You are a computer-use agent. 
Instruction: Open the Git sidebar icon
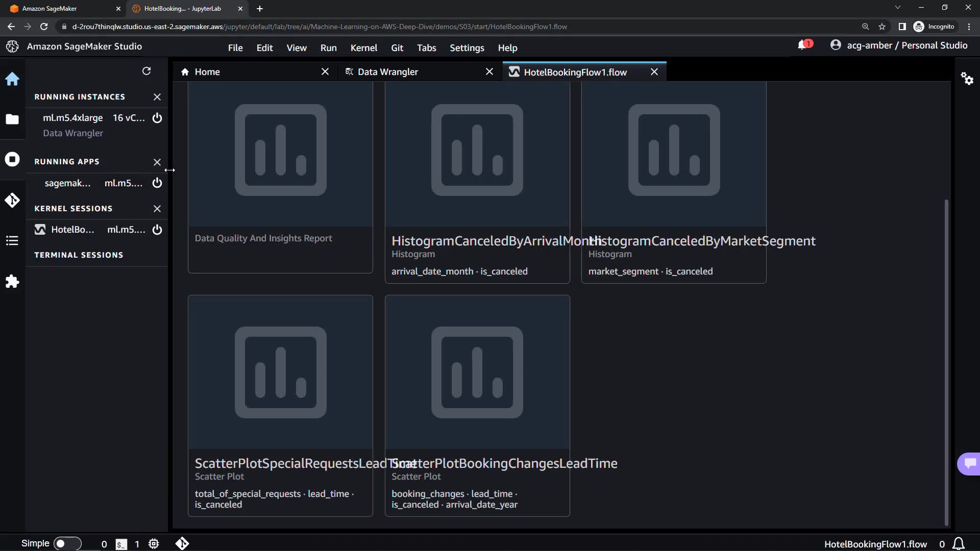pyautogui.click(x=12, y=200)
